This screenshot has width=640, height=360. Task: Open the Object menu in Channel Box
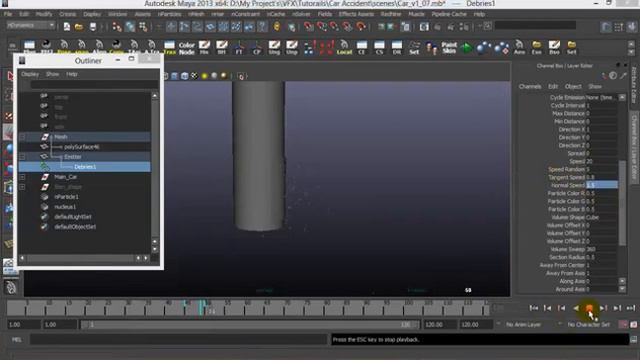[573, 87]
